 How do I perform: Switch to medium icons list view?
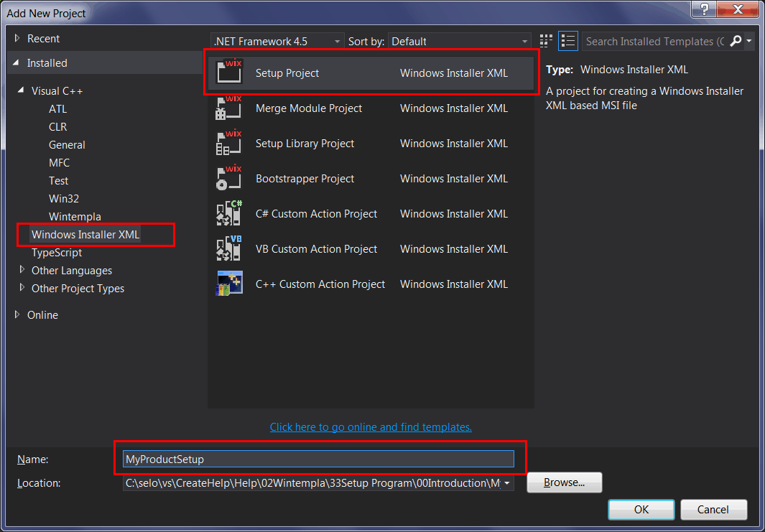tap(568, 41)
